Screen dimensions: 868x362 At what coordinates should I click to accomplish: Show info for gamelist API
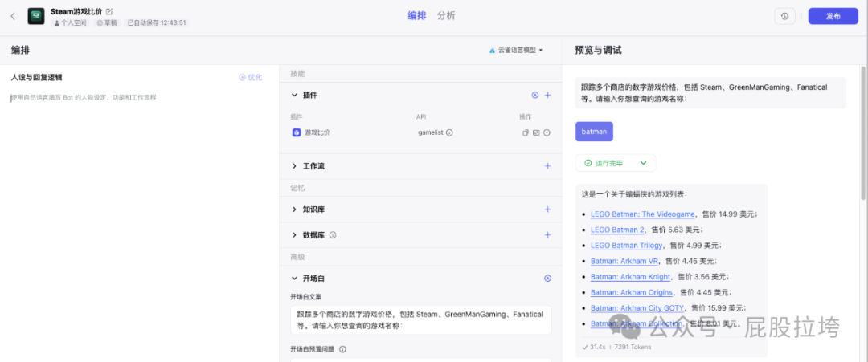449,132
